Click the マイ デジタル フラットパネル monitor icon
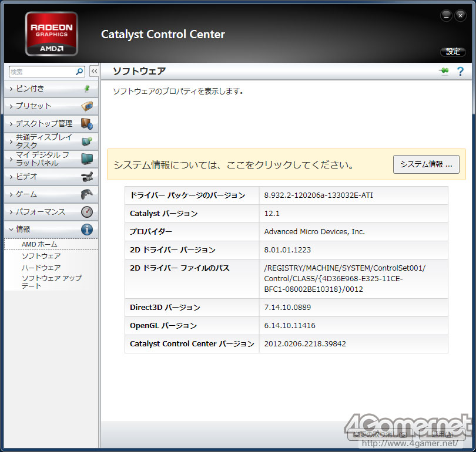Viewport: 476px width, 452px height. pos(87,159)
